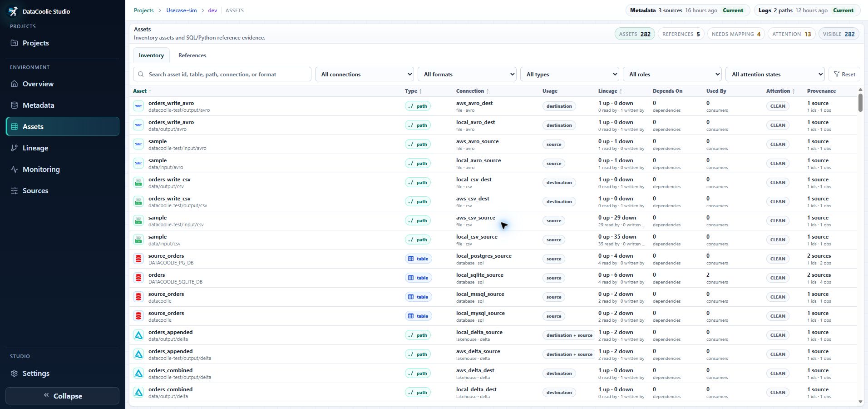Screen dimensions: 868x409
Task: Click the scrollbar down arrow
Action: click(x=860, y=402)
